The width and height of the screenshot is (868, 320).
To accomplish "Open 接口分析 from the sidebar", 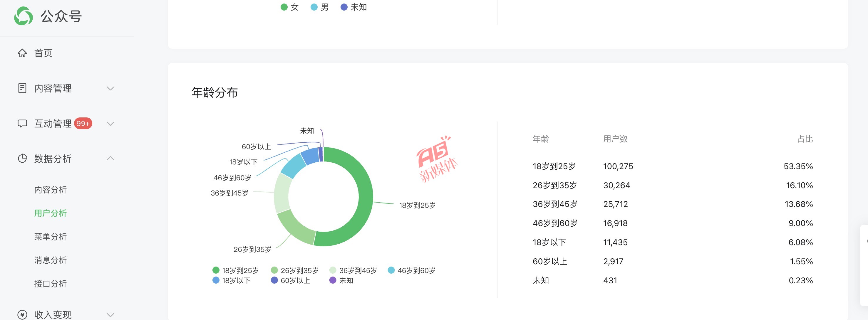I will (51, 284).
